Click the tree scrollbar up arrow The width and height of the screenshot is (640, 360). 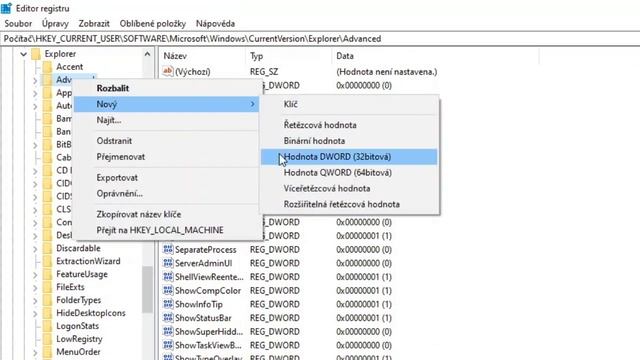coord(147,54)
